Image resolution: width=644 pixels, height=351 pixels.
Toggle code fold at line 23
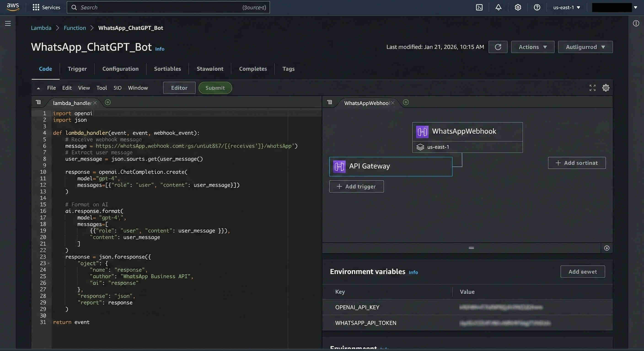48,263
